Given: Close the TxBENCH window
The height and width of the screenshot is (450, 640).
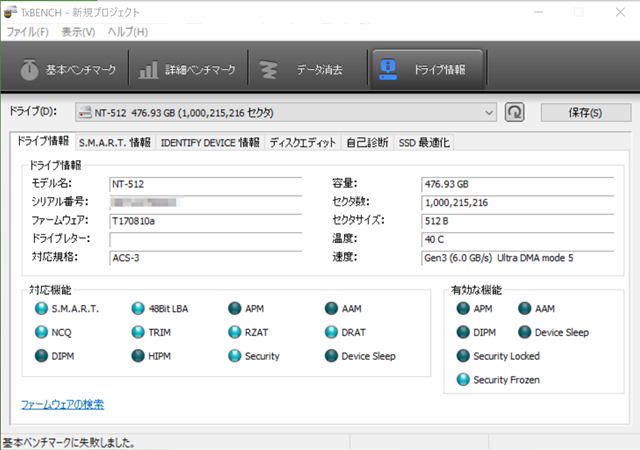Looking at the screenshot, I should (x=620, y=12).
